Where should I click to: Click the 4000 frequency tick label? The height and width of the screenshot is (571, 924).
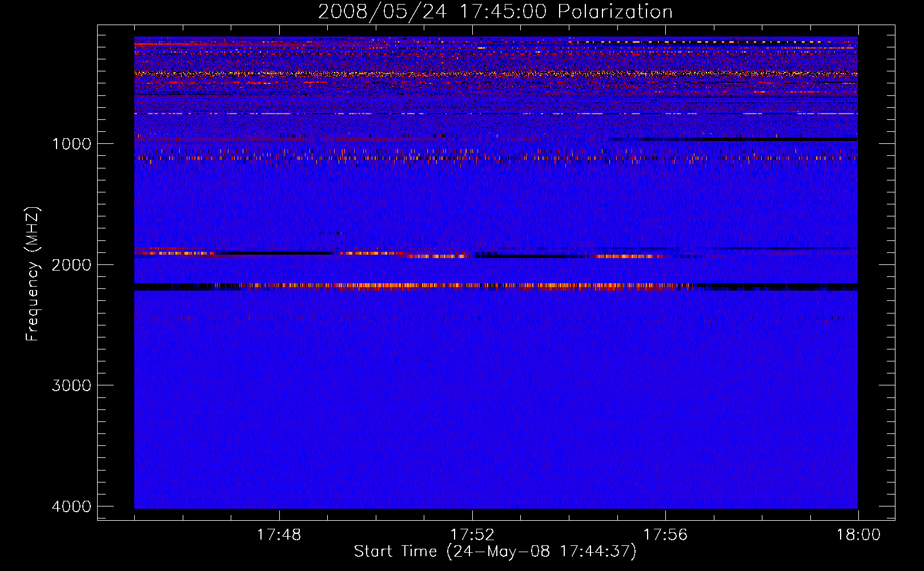[71, 506]
